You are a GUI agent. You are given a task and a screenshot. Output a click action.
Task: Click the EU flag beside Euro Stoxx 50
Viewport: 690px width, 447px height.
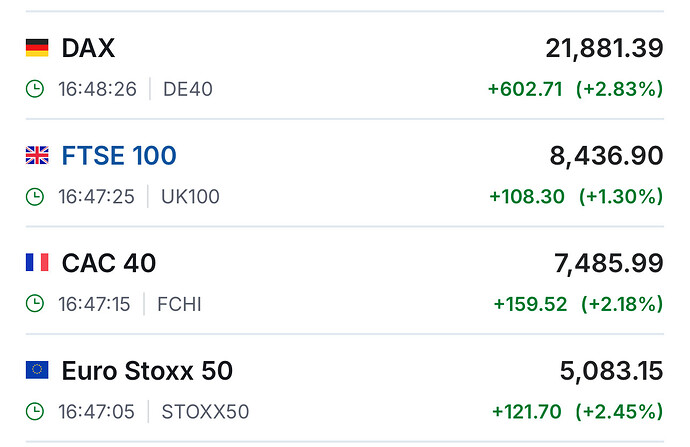[x=37, y=371]
